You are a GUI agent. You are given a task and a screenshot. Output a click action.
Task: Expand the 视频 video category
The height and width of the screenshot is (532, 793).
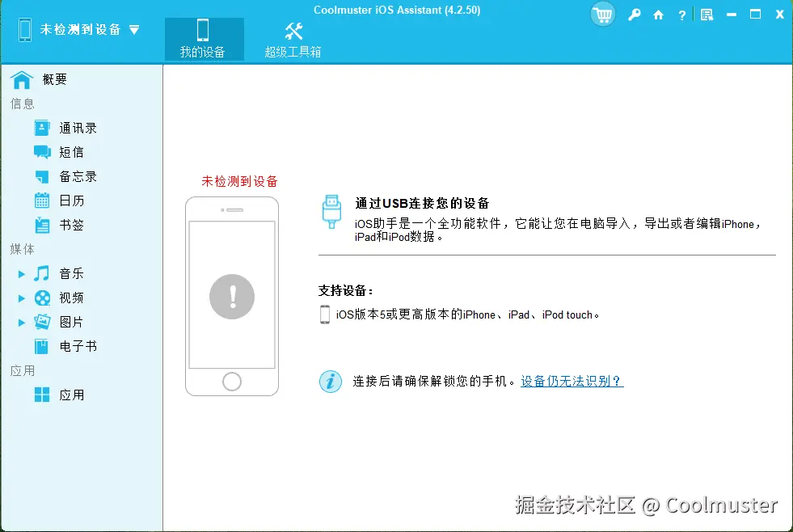(22, 297)
